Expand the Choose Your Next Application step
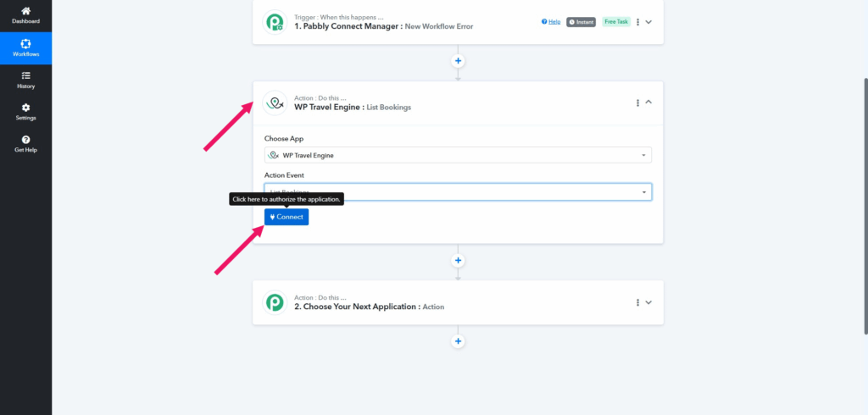This screenshot has width=868, height=415. click(x=648, y=302)
